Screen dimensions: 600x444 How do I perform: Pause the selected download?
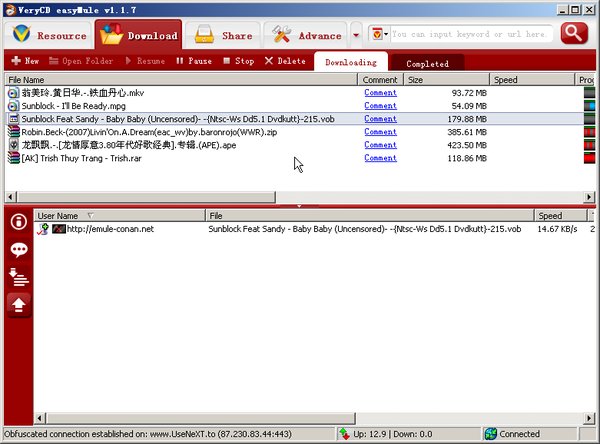point(194,61)
